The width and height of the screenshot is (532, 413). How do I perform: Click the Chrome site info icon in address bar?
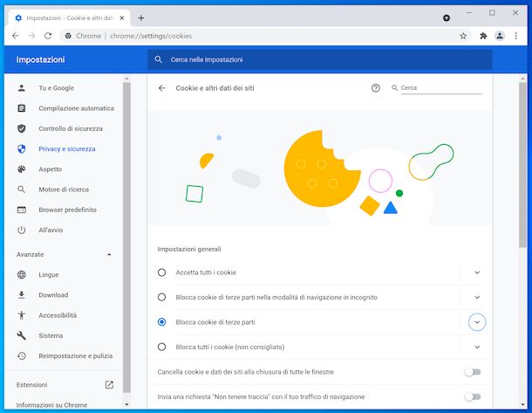tap(68, 36)
